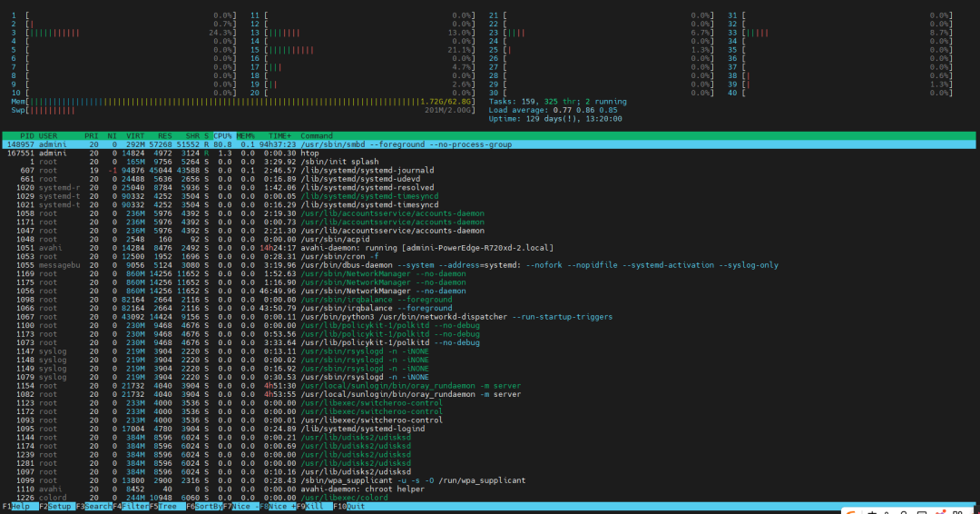Screen dimensions: 980x514
Task: Click F8 Nice + to raise niceness
Action: click(x=279, y=507)
